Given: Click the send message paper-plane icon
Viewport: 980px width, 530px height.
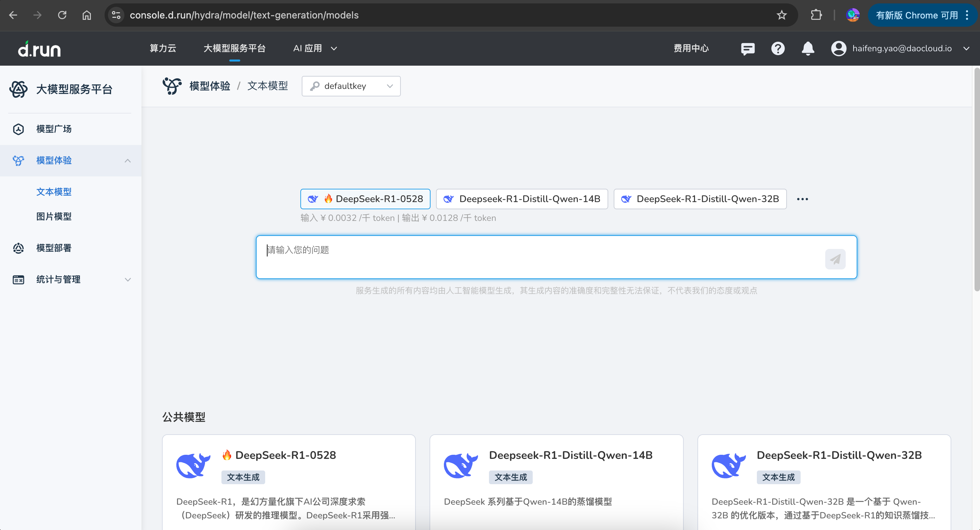Looking at the screenshot, I should (x=835, y=259).
